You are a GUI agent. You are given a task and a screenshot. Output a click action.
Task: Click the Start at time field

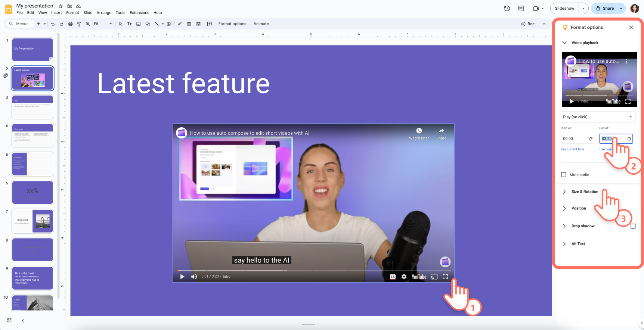[x=577, y=139]
